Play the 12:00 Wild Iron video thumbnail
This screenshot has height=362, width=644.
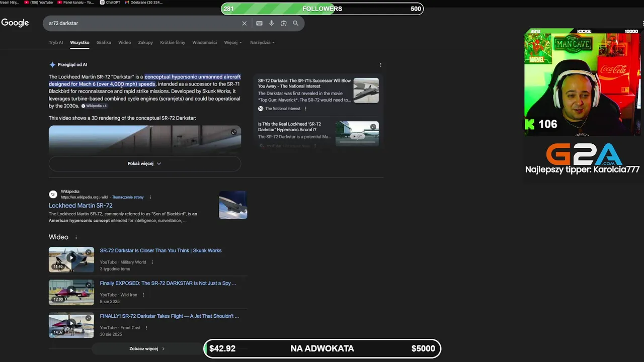tap(71, 292)
